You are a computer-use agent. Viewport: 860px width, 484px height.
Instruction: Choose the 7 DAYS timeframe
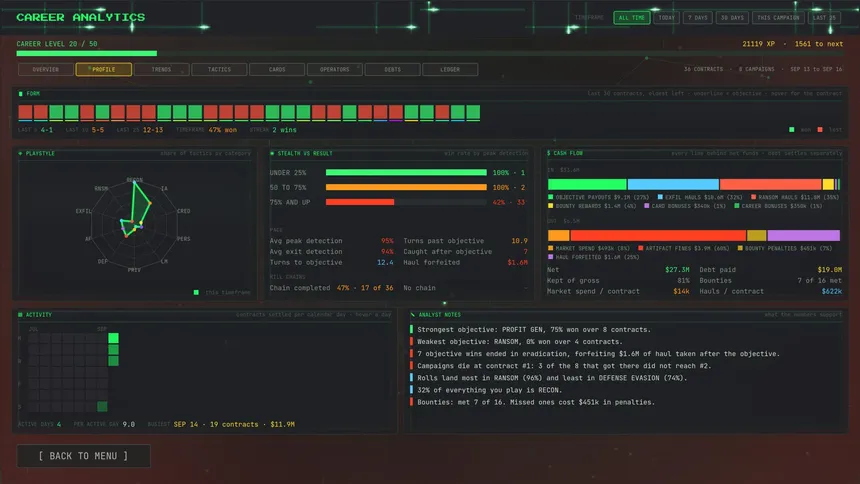(x=698, y=18)
